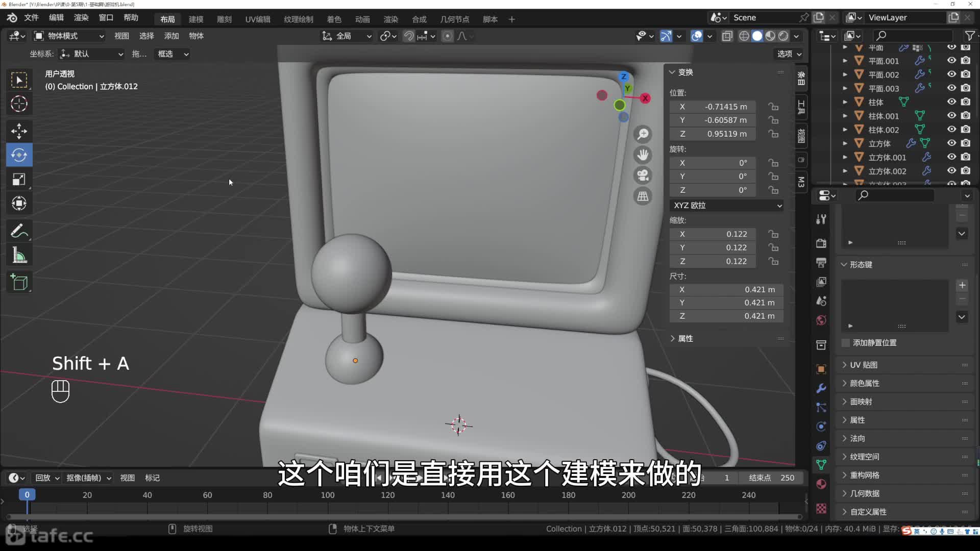Click the 选项 options button
This screenshot has width=980, height=551.
click(789, 54)
